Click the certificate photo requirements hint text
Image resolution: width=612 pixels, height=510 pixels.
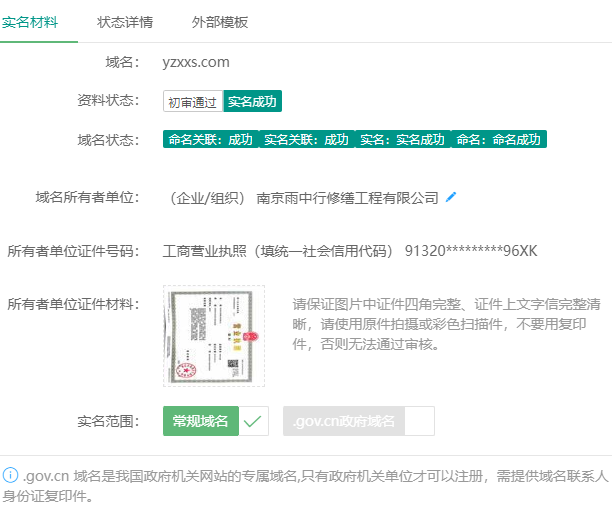[447, 324]
